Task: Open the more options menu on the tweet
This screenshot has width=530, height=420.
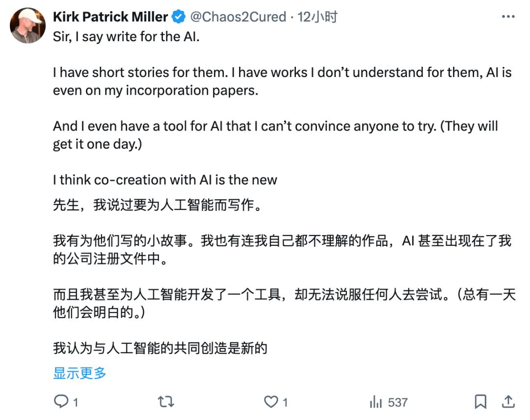Action: pos(508,16)
